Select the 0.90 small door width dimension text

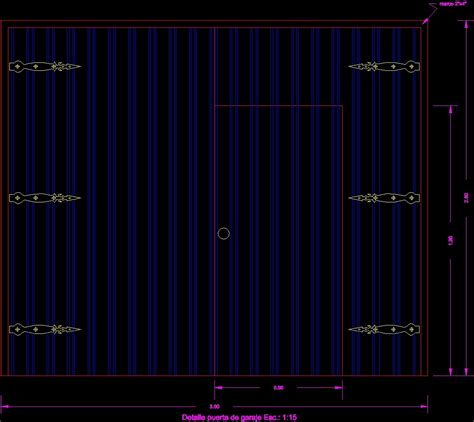(x=278, y=388)
